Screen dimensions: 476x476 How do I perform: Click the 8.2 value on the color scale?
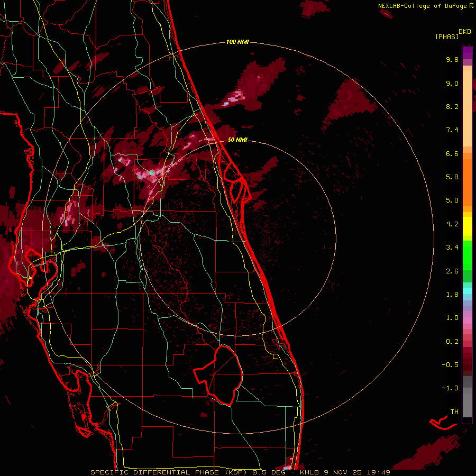pos(452,106)
